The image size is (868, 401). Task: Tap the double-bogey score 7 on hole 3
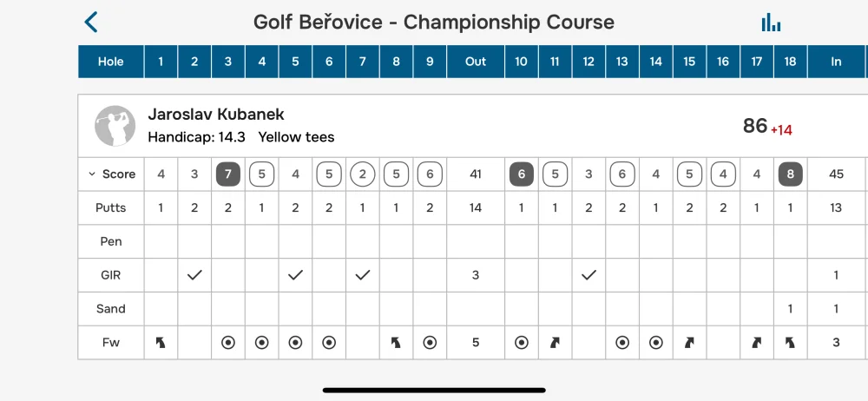228,174
